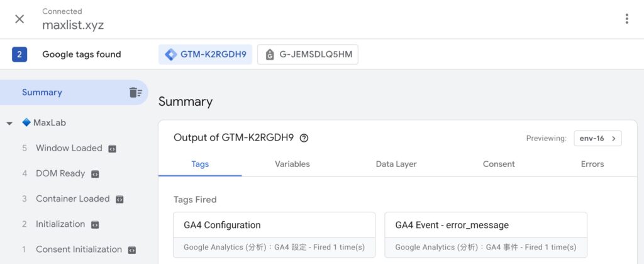
Task: Click the blue diamond icon beside MaxLab
Action: click(x=26, y=122)
